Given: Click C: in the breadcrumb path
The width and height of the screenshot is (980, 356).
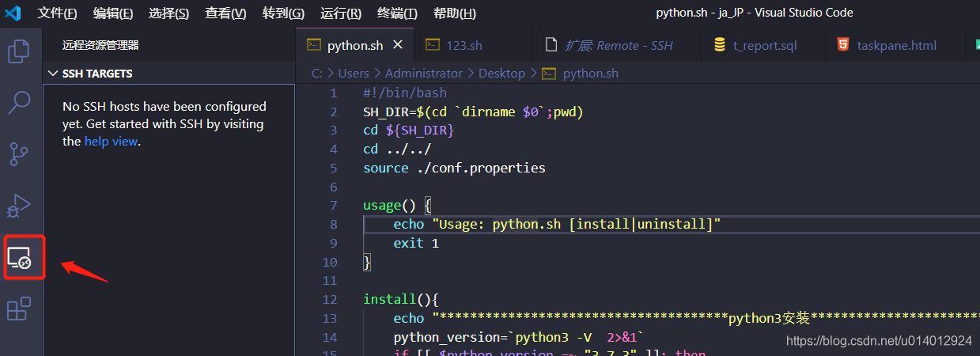Looking at the screenshot, I should click(x=317, y=73).
